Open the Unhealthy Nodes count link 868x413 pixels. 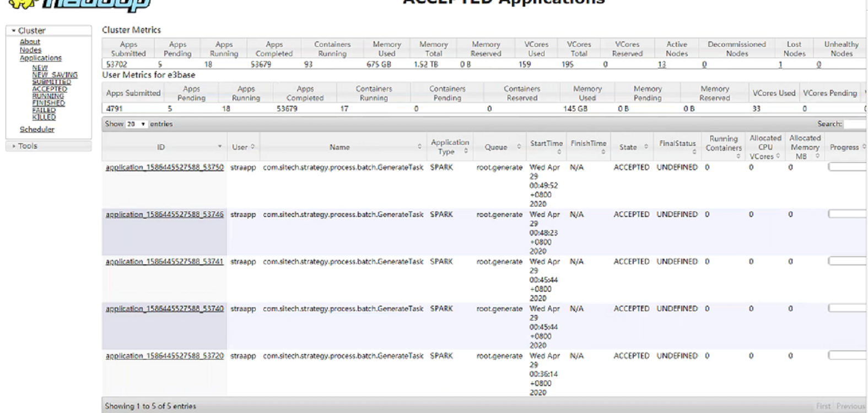pyautogui.click(x=819, y=64)
